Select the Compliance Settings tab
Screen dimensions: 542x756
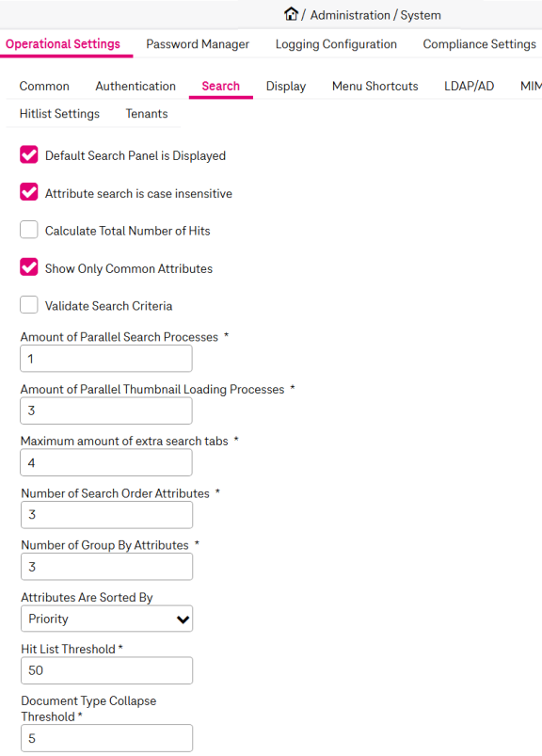tap(479, 44)
